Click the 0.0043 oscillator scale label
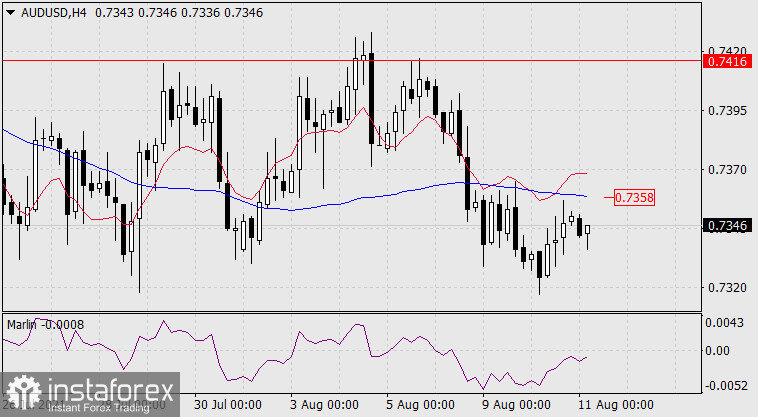This screenshot has height=417, width=758. click(x=723, y=321)
